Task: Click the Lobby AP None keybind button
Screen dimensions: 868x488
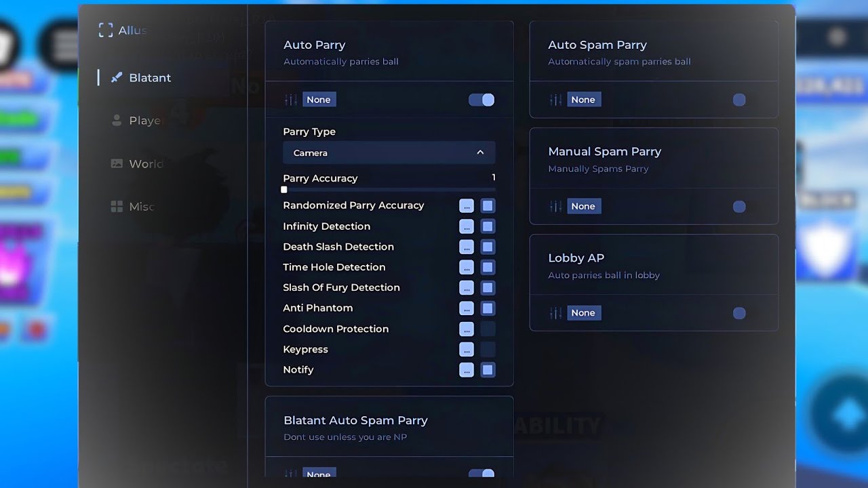Action: pos(583,312)
